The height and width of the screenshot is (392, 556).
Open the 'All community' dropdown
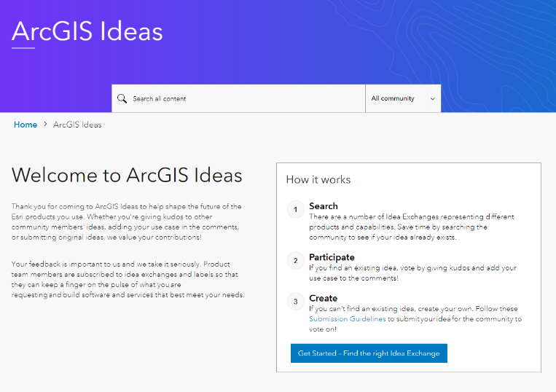[x=403, y=98]
